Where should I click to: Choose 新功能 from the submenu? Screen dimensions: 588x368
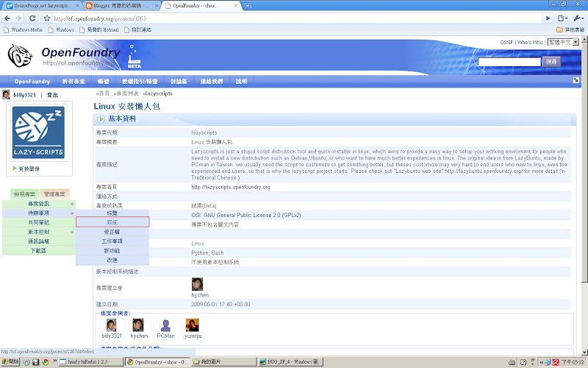pos(112,250)
